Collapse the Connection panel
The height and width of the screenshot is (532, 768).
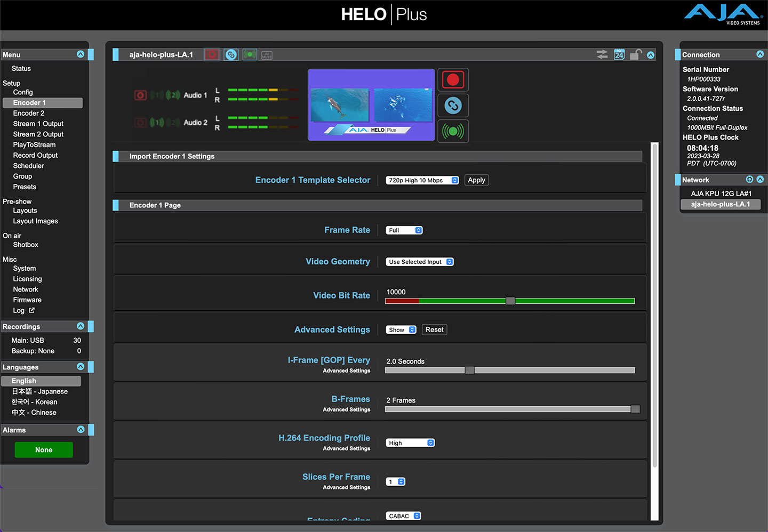click(x=760, y=54)
